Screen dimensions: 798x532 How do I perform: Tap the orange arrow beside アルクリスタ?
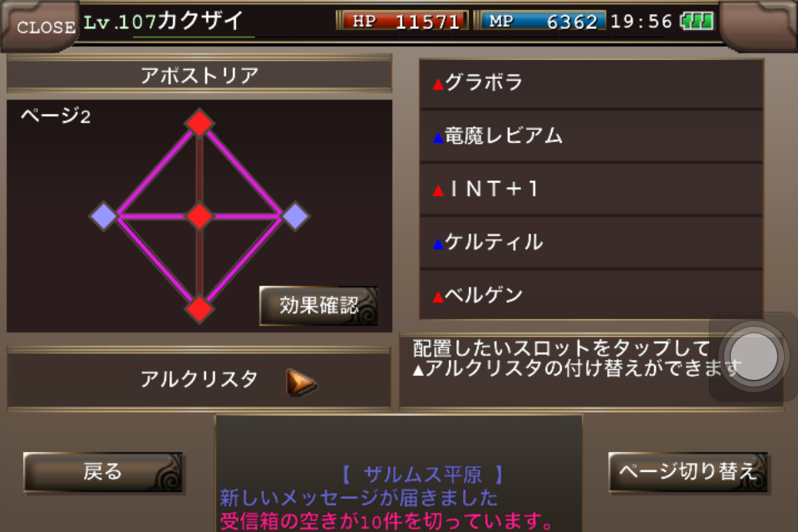(x=301, y=382)
